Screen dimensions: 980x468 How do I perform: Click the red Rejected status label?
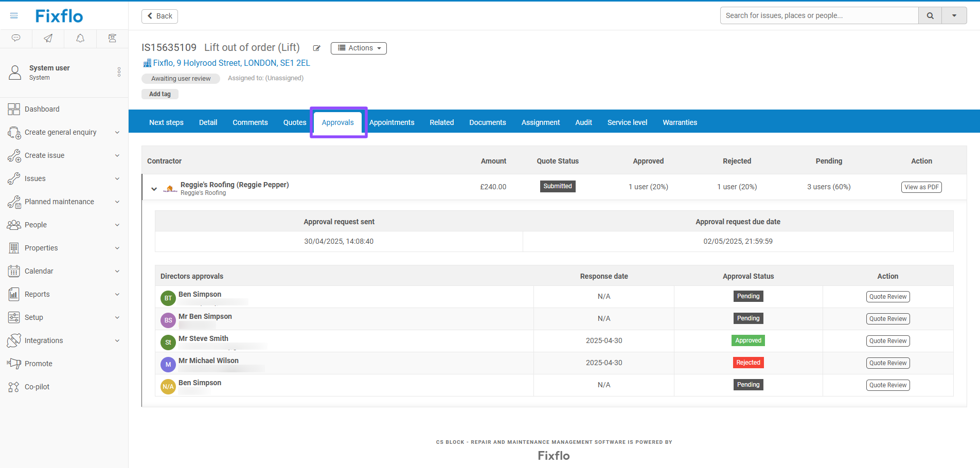pyautogui.click(x=748, y=363)
